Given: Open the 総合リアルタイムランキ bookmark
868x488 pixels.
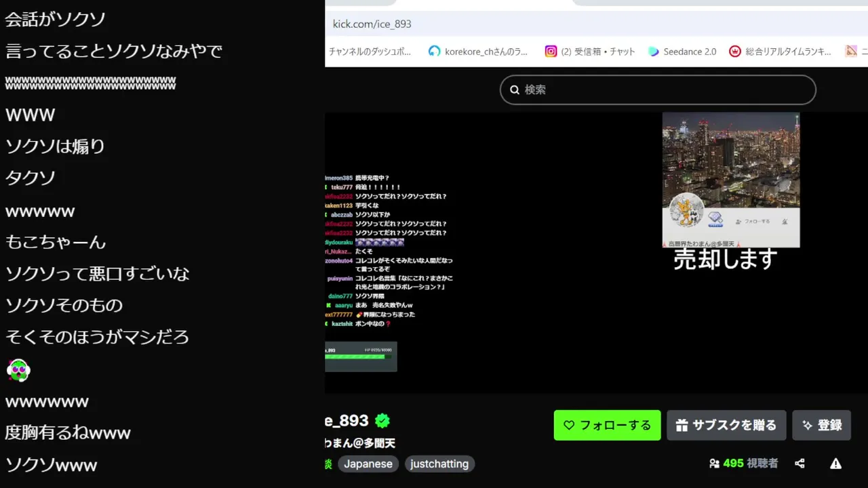Looking at the screenshot, I should pos(780,52).
